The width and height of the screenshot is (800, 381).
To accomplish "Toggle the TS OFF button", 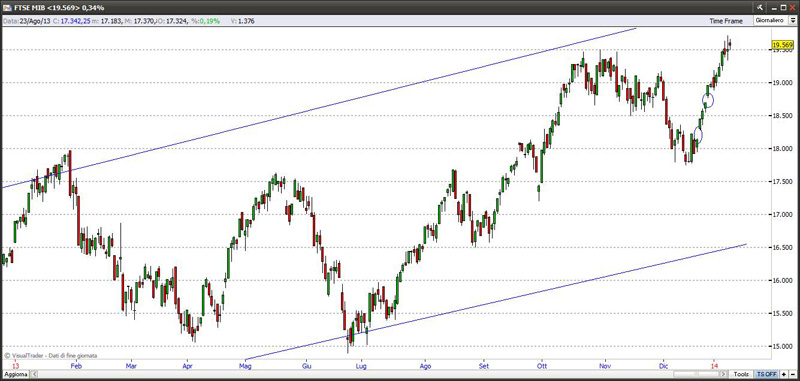I will 766,374.
